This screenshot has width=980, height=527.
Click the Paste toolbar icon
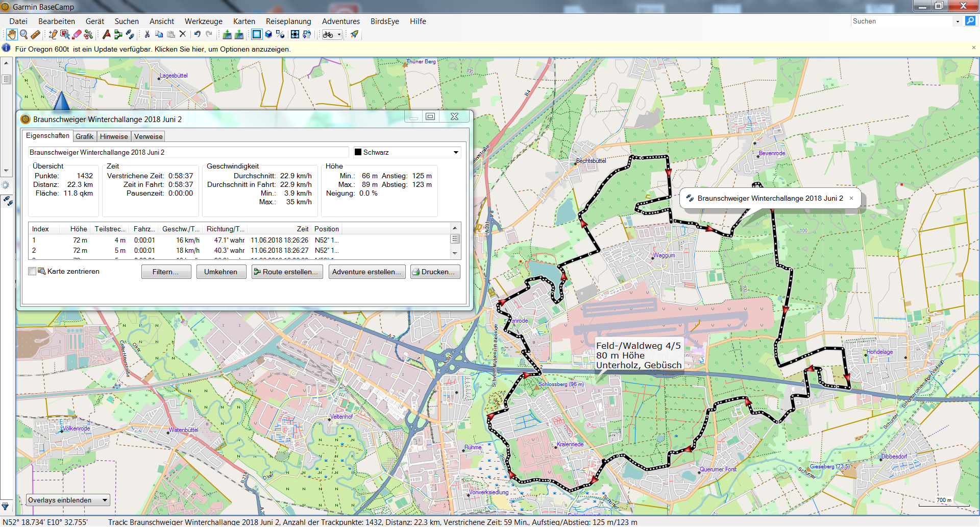click(x=171, y=35)
